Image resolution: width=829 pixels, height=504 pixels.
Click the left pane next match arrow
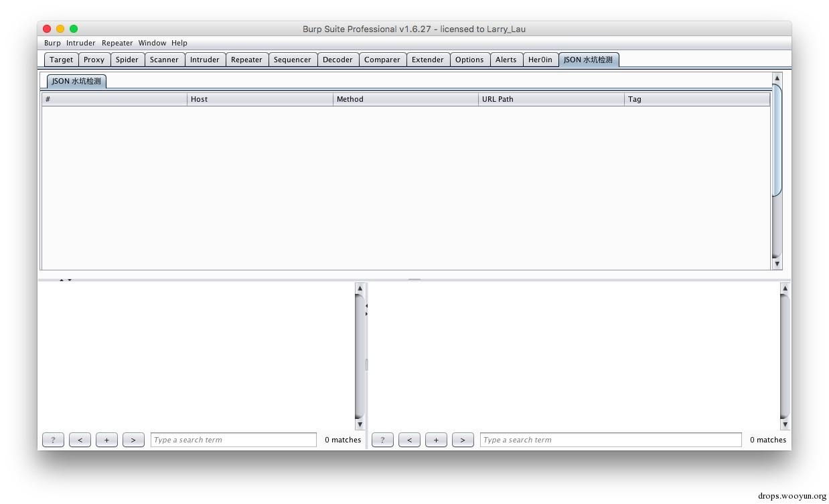click(133, 440)
